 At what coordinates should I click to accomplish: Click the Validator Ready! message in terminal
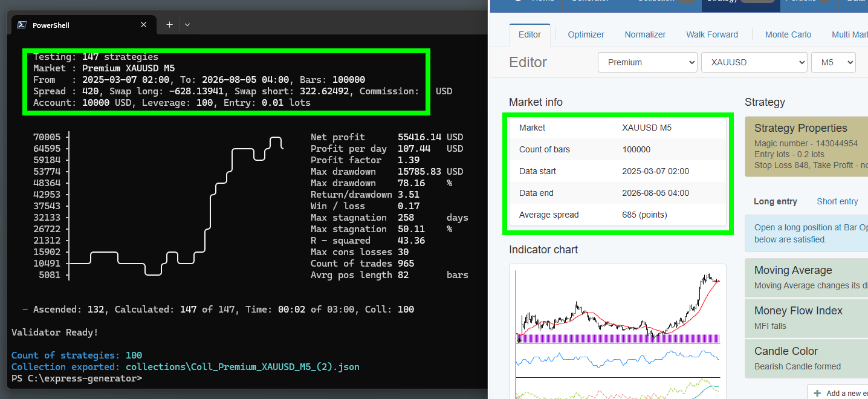pos(54,332)
